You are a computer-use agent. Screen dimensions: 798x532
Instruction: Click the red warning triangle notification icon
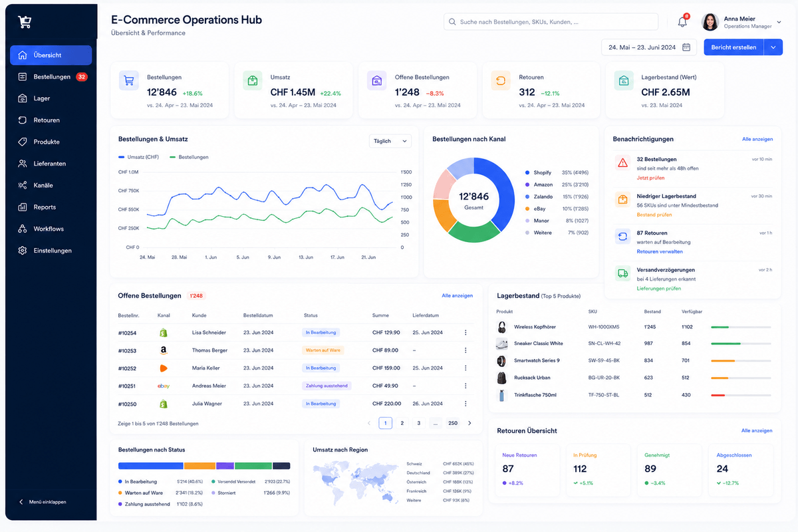tap(622, 162)
